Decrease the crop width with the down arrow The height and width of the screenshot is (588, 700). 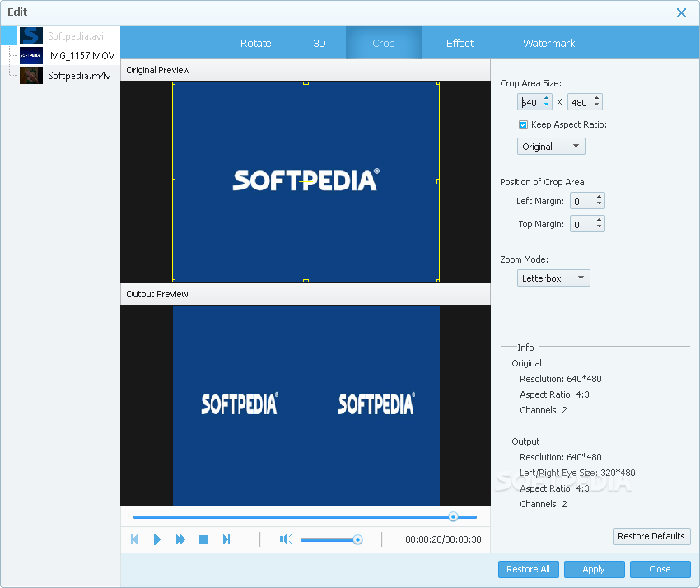[x=547, y=105]
